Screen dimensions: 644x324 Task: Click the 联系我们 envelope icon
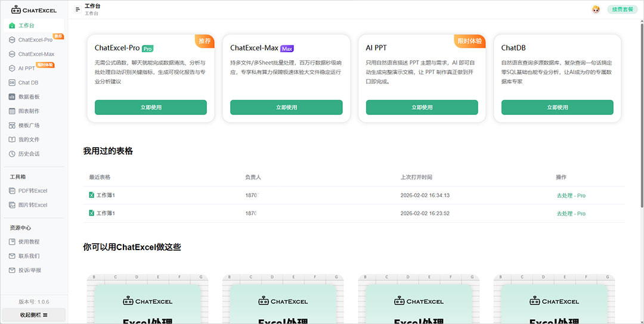(x=12, y=256)
